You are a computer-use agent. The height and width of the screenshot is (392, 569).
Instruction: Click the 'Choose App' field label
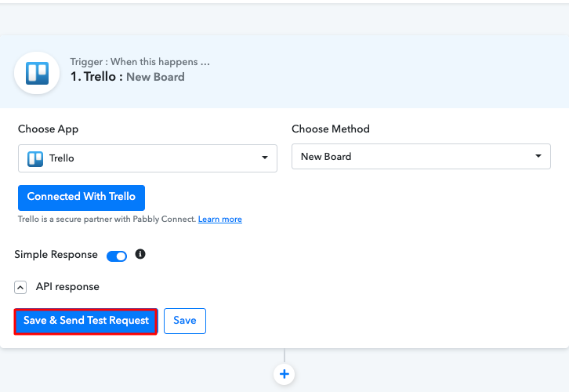tap(49, 129)
